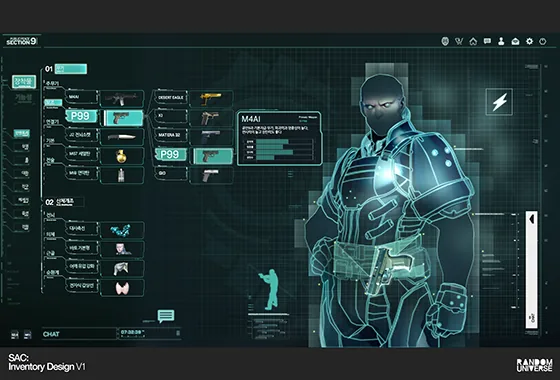Click highlighted P99 pistol thumbnail beside knife column
This screenshot has width=560, height=380.
124,118
